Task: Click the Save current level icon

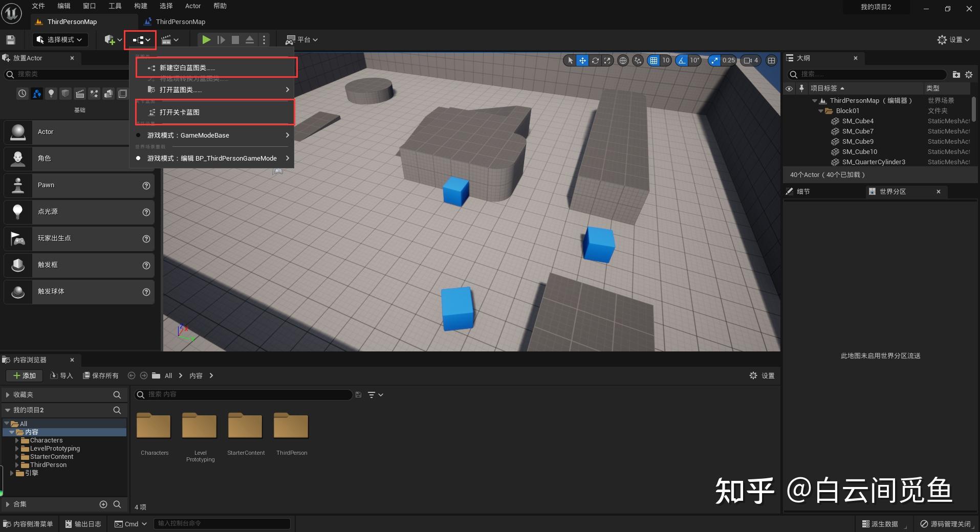Action: (x=10, y=39)
